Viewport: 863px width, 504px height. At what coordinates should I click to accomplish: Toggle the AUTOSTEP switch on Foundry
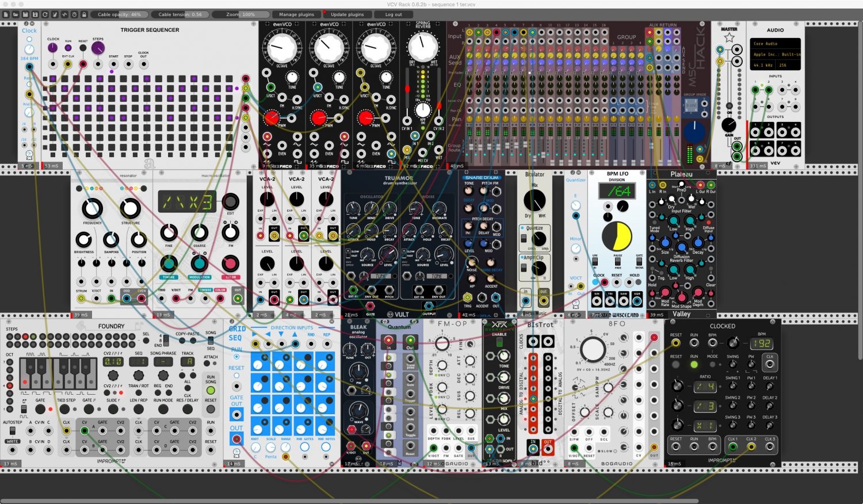12,430
